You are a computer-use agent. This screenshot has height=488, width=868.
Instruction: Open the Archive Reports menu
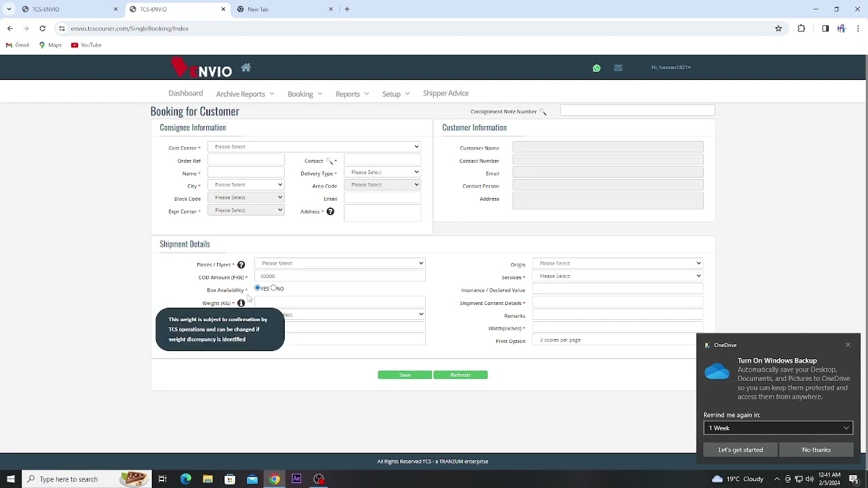point(245,94)
